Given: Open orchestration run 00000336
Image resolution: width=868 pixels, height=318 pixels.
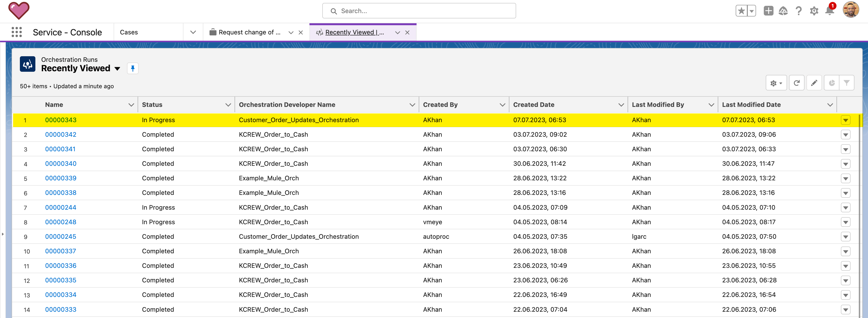Looking at the screenshot, I should click(61, 266).
